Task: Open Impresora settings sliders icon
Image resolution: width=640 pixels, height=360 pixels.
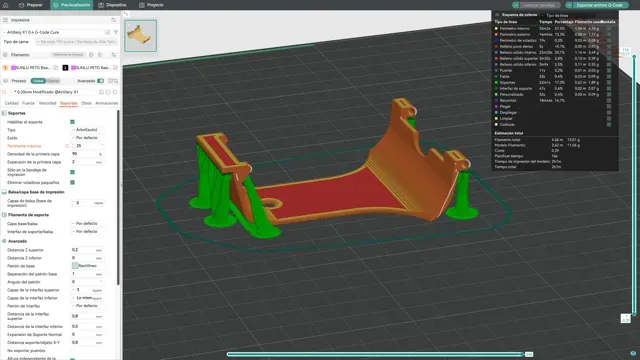Action: [x=113, y=20]
